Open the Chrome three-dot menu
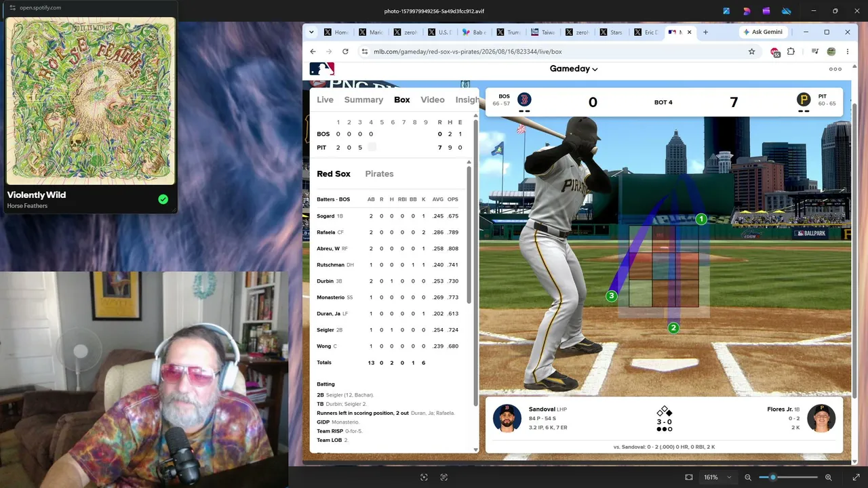This screenshot has height=488, width=868. [x=848, y=52]
